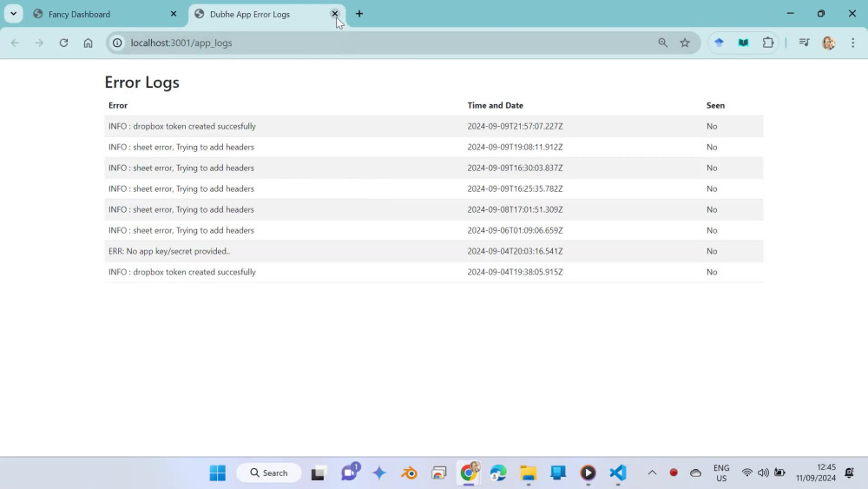Viewport: 868px width, 489px height.
Task: Close the Dubhe App Error Logs tab
Action: click(x=335, y=14)
